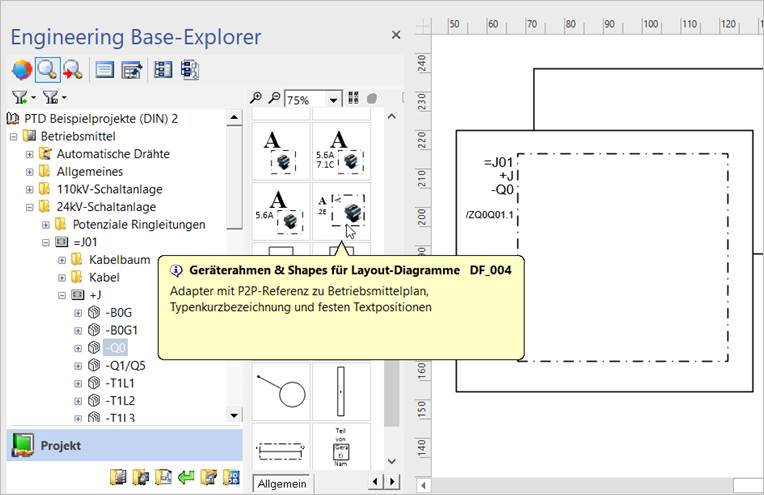Select Automatische Drähte in tree
Screen dimensions: 764x495
coord(113,154)
